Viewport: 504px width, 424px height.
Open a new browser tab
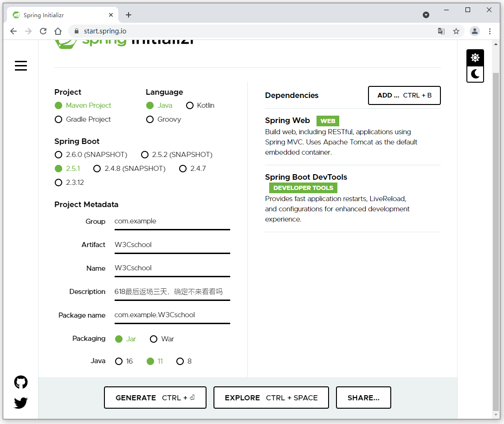[x=129, y=15]
